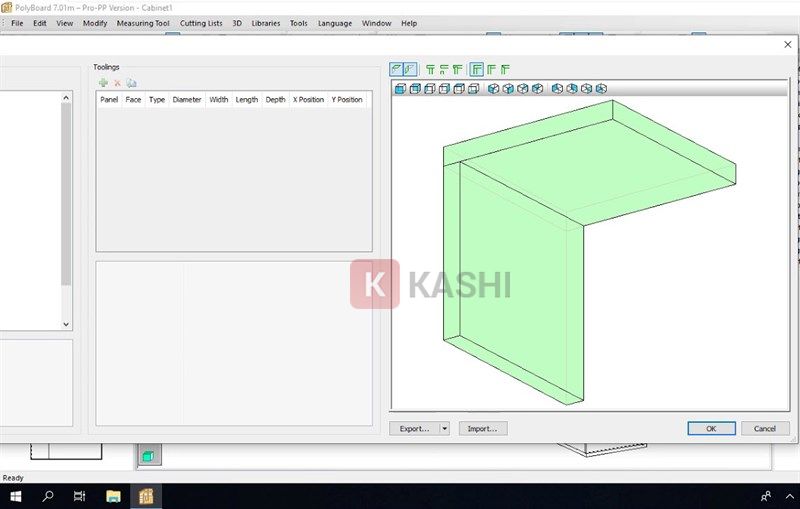Select the last green corner-joint icon
The width and height of the screenshot is (800, 509).
point(505,69)
